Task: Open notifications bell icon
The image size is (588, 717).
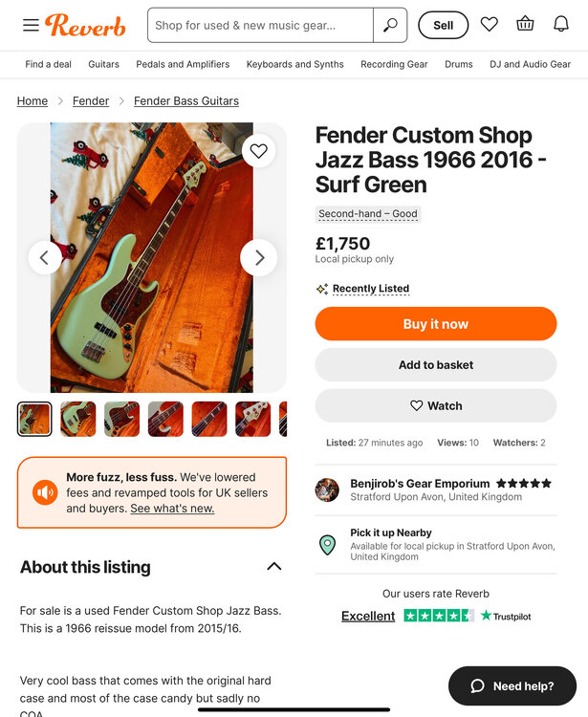Action: click(x=561, y=25)
